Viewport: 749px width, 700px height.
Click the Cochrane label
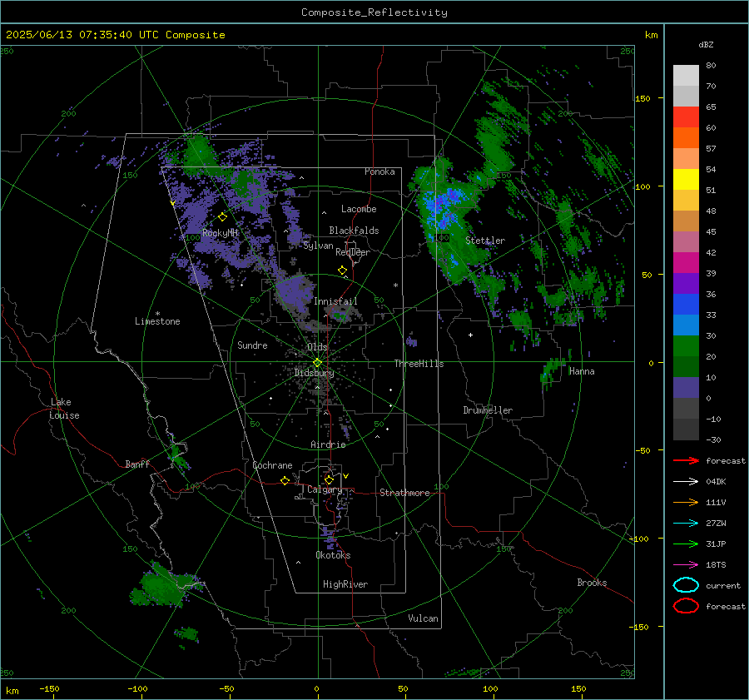tap(272, 465)
